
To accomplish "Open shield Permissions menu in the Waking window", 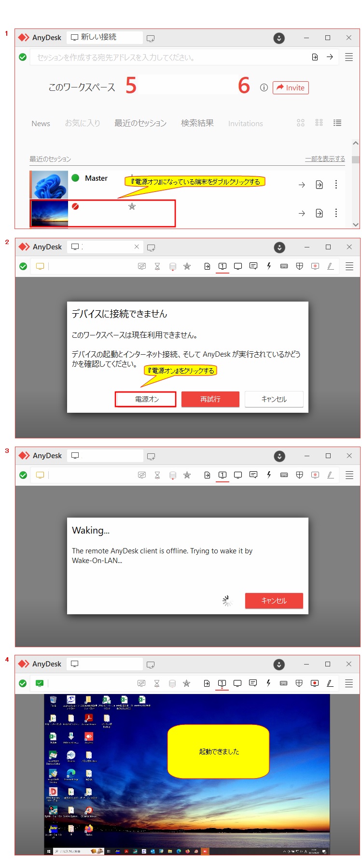I will (x=300, y=475).
